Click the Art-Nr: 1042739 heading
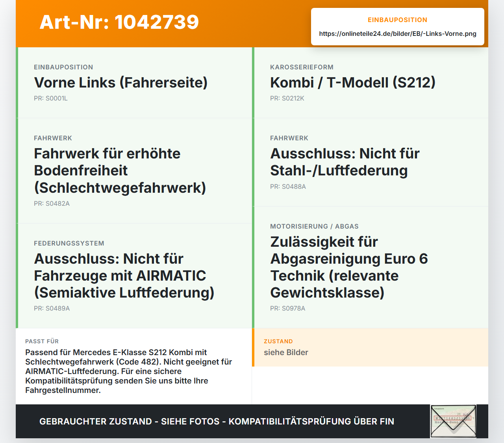The height and width of the screenshot is (443, 504). pyautogui.click(x=119, y=22)
